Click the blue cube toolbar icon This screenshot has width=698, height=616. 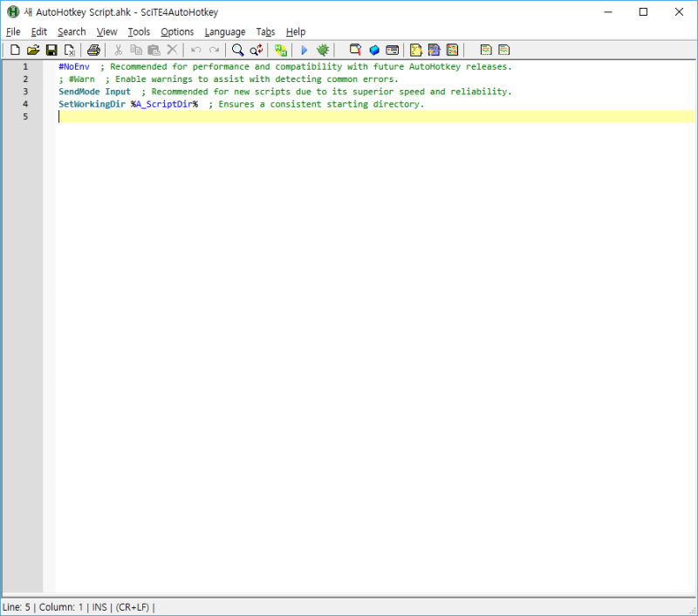[373, 51]
